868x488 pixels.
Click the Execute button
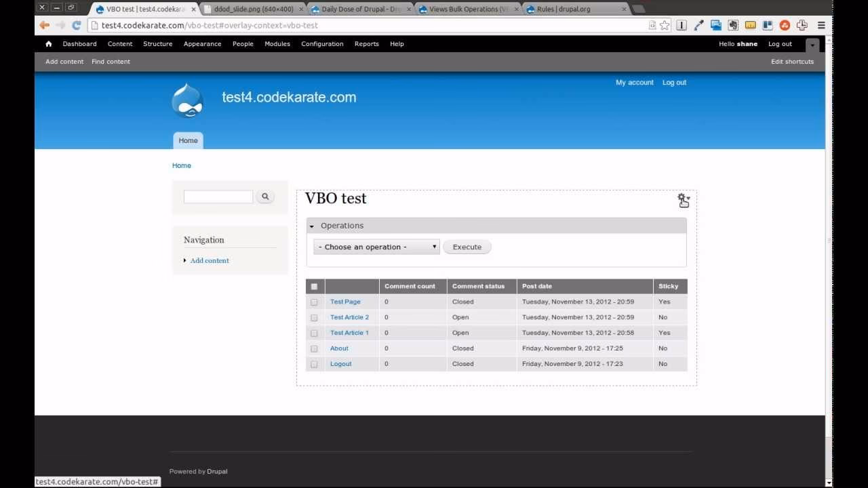pyautogui.click(x=467, y=247)
